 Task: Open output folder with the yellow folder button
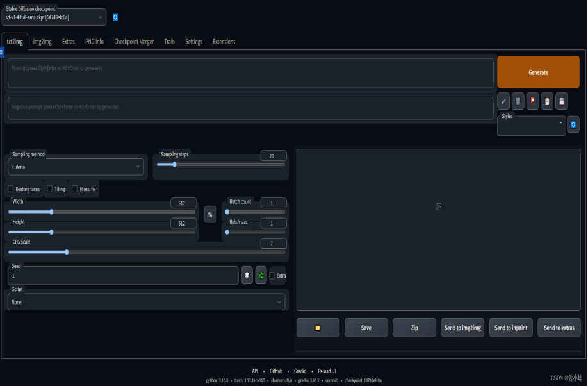[x=318, y=328]
